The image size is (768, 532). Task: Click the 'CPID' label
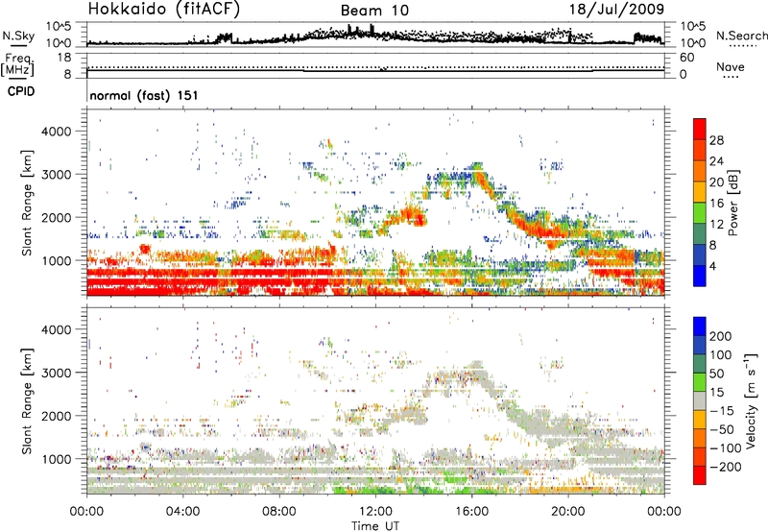[x=21, y=91]
